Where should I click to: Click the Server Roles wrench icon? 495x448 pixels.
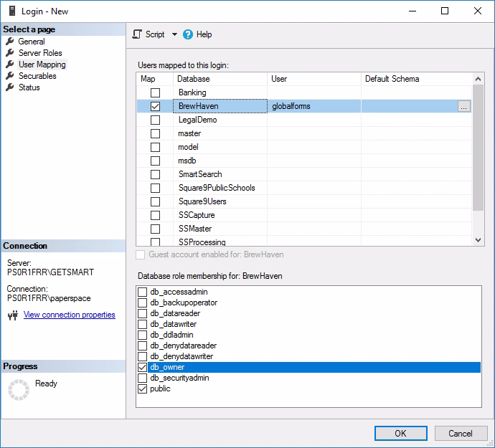[x=10, y=53]
